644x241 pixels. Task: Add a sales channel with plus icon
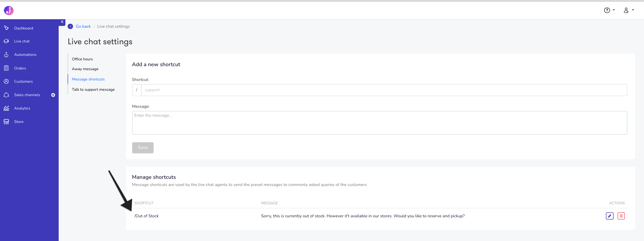(x=53, y=95)
